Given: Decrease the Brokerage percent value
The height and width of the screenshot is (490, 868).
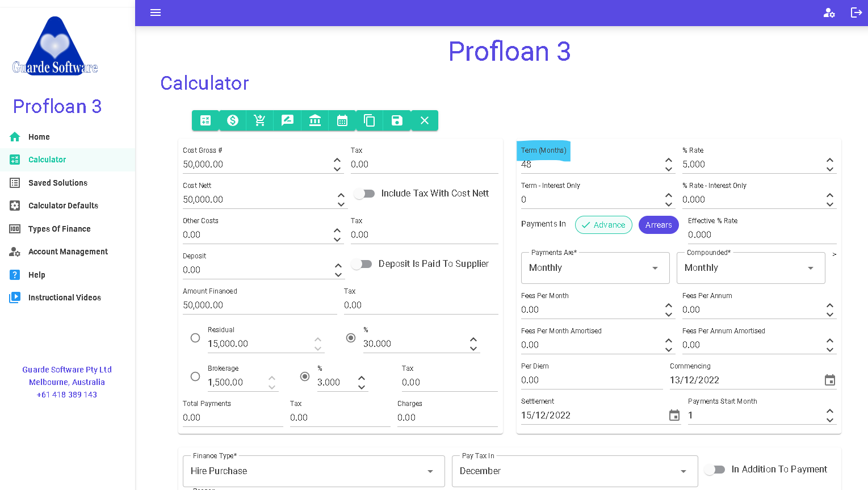Looking at the screenshot, I should point(362,387).
